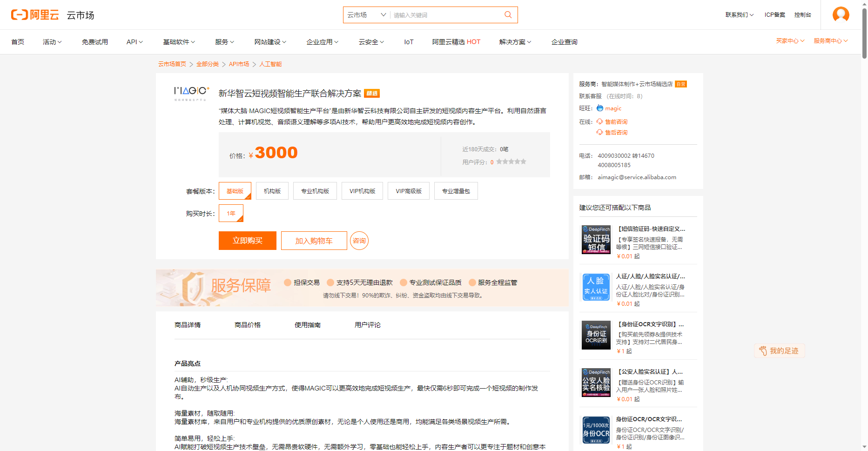Select the 专业增量包 package option
The height and width of the screenshot is (451, 868).
point(456,191)
